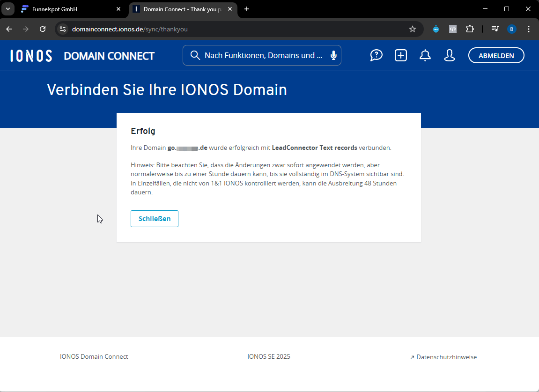This screenshot has height=392, width=539.
Task: Open a new browser tab
Action: point(247,9)
